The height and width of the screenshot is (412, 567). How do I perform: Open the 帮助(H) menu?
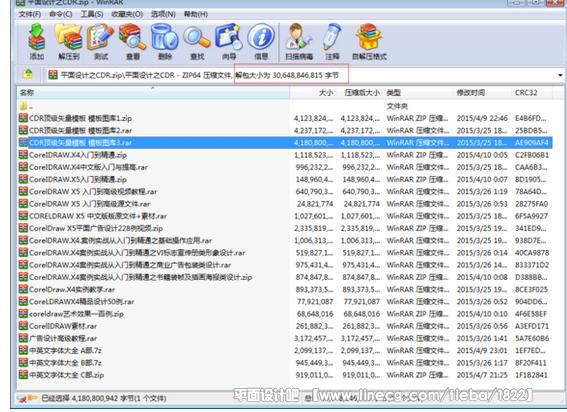[x=196, y=14]
